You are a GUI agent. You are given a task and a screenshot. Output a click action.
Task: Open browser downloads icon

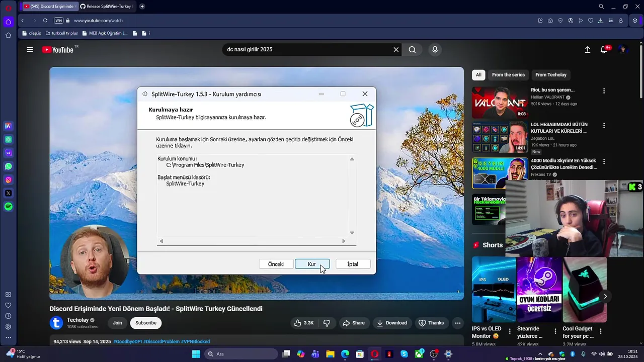coord(601,21)
